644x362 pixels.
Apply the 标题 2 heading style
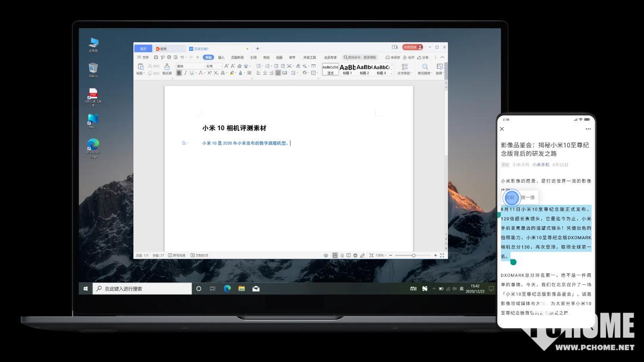364,69
